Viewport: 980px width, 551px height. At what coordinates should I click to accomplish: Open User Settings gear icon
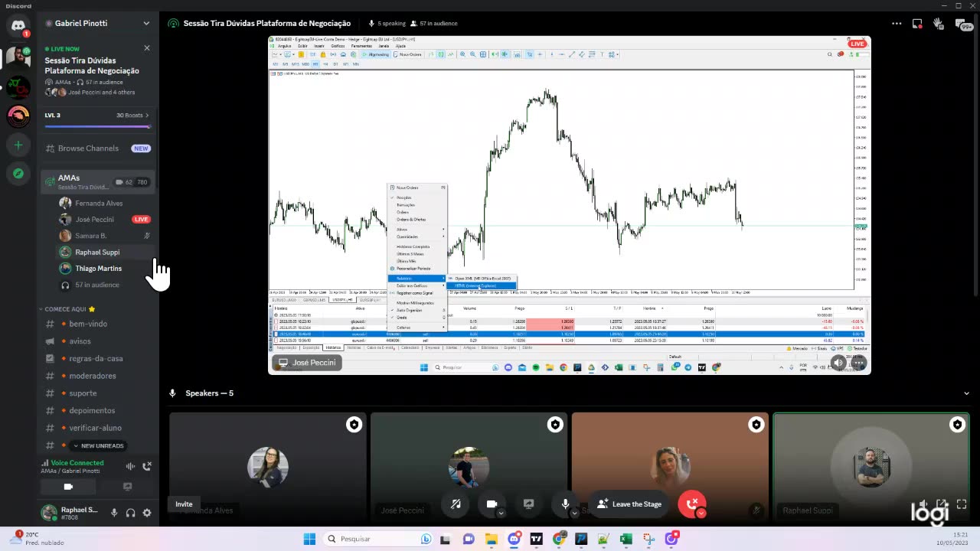pos(147,513)
